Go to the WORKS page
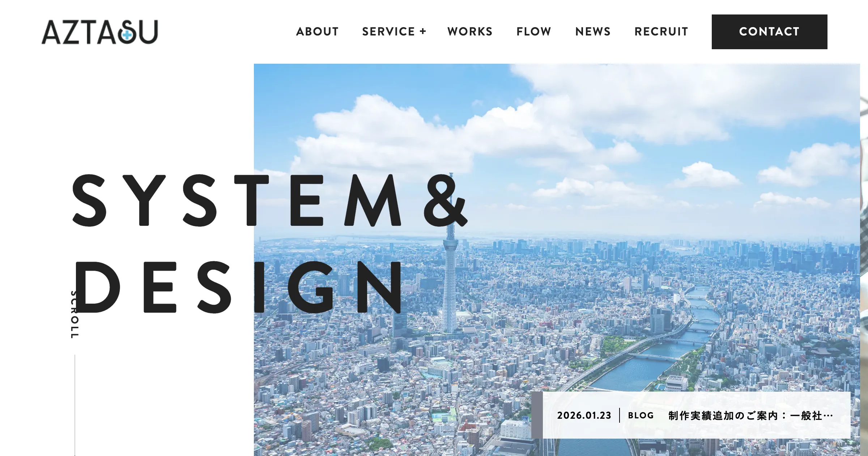 (470, 31)
